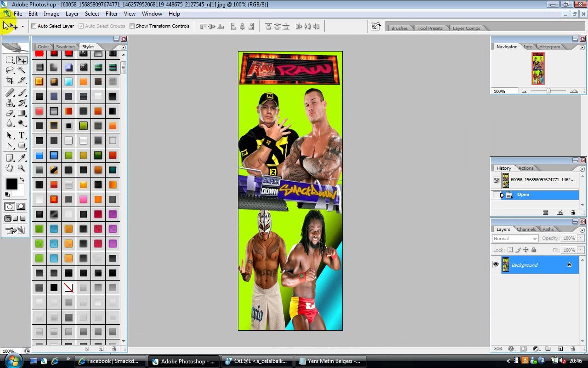Click the foreground color swatch
The image size is (588, 368).
click(x=11, y=184)
